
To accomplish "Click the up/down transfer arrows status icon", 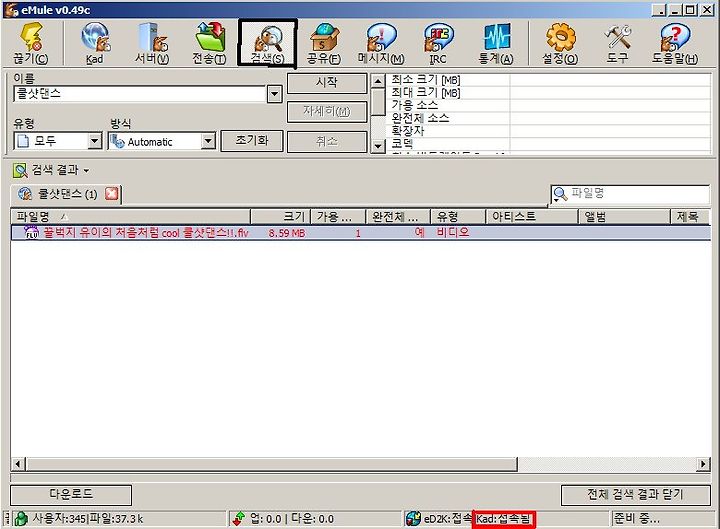I will [239, 518].
